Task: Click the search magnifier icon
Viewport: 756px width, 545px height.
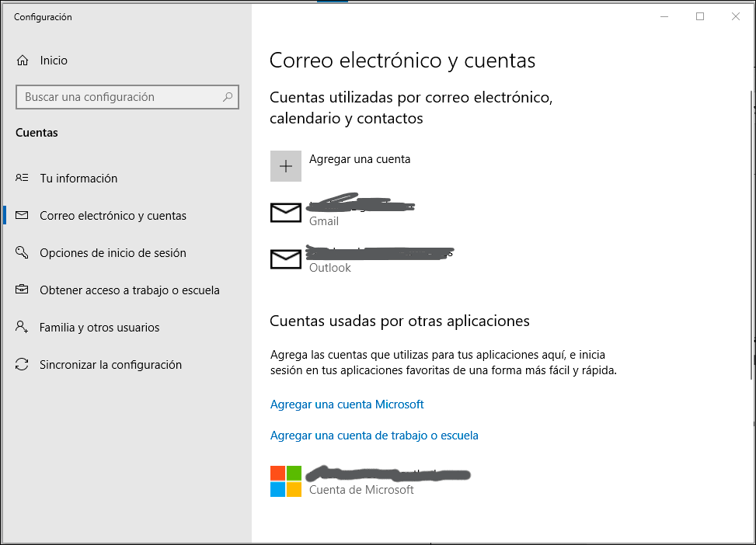Action: click(228, 97)
